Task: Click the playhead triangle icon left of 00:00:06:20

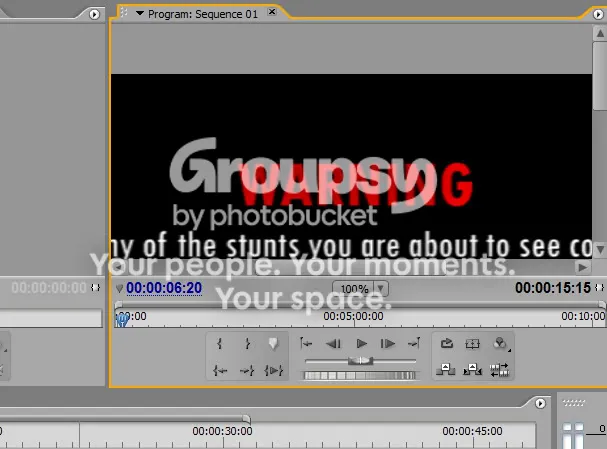Action: tap(119, 288)
